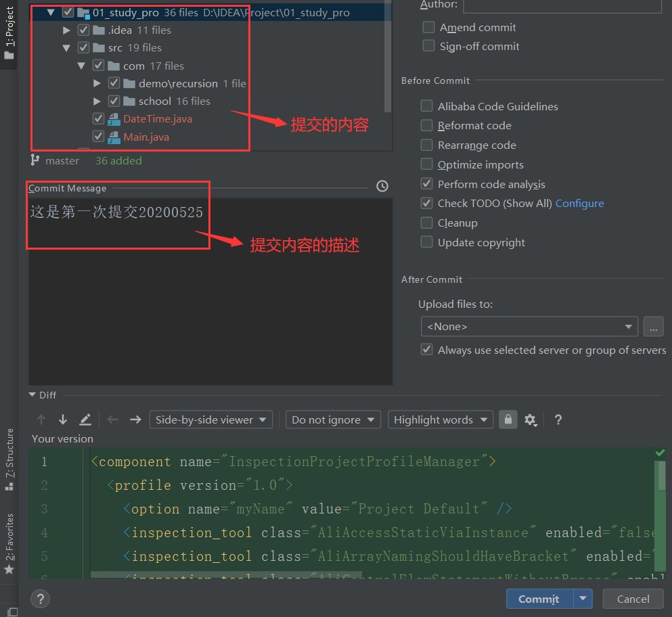The width and height of the screenshot is (672, 617).
Task: Expand the school folder node
Action: click(97, 101)
